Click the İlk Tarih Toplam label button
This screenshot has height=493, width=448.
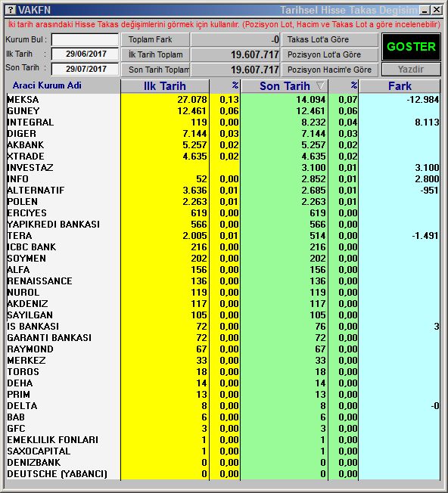click(x=155, y=54)
